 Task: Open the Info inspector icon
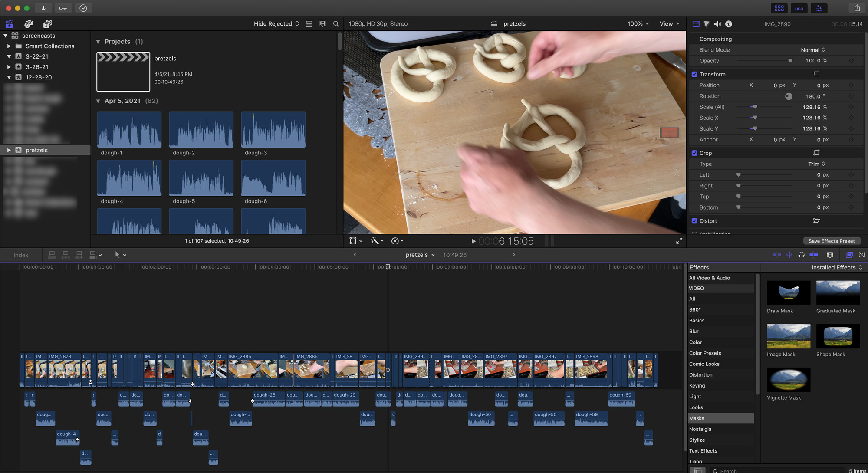point(729,24)
